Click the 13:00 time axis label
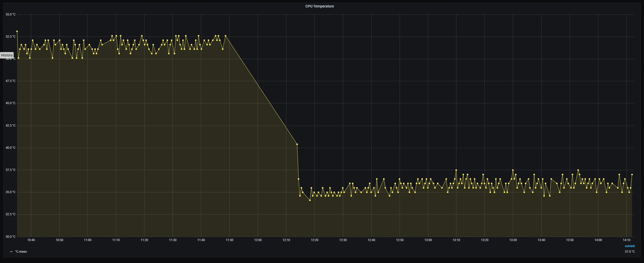This screenshot has width=644, height=263. 428,240
